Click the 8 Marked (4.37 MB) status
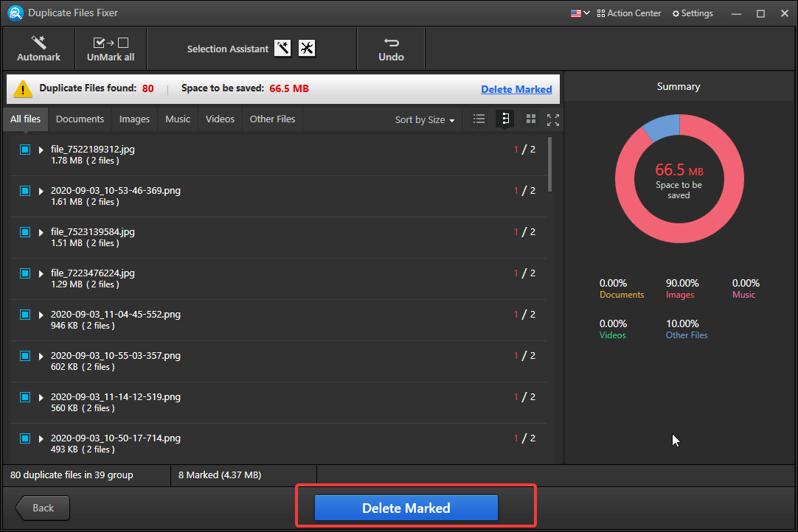The image size is (798, 532). tap(220, 475)
